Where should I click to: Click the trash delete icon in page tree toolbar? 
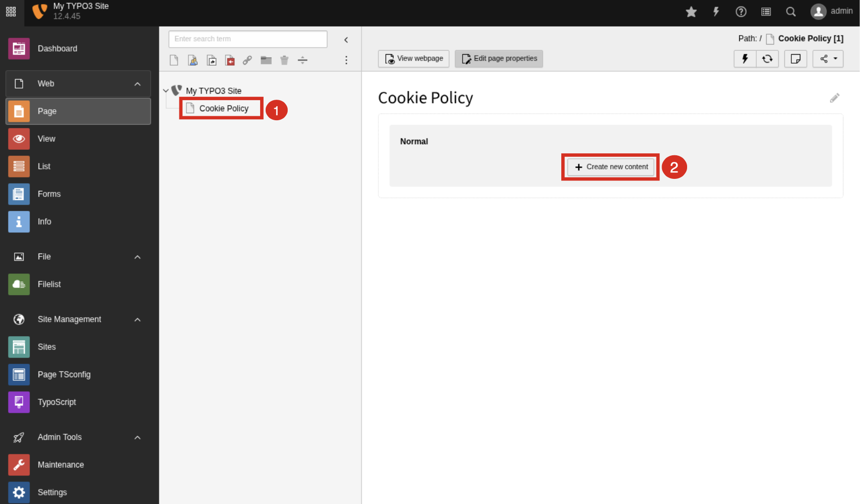point(284,60)
